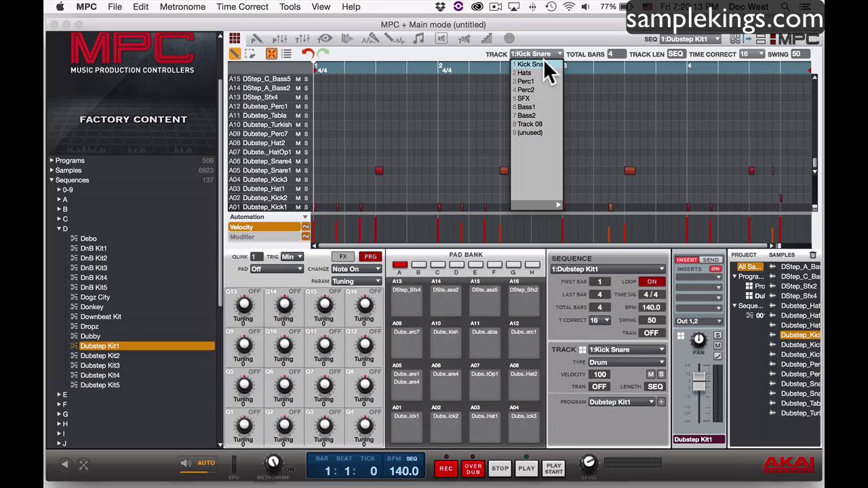Open CHANGE Note On dropdown
868x488 pixels.
pos(356,269)
